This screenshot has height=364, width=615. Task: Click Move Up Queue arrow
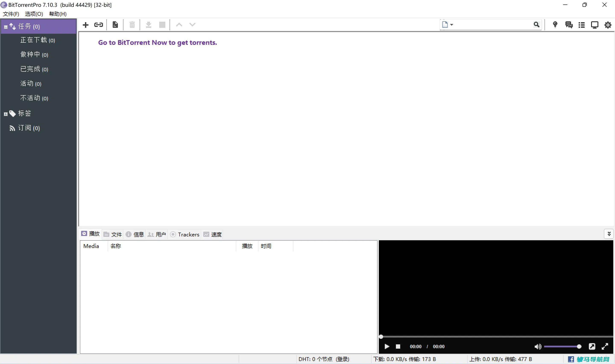[179, 25]
